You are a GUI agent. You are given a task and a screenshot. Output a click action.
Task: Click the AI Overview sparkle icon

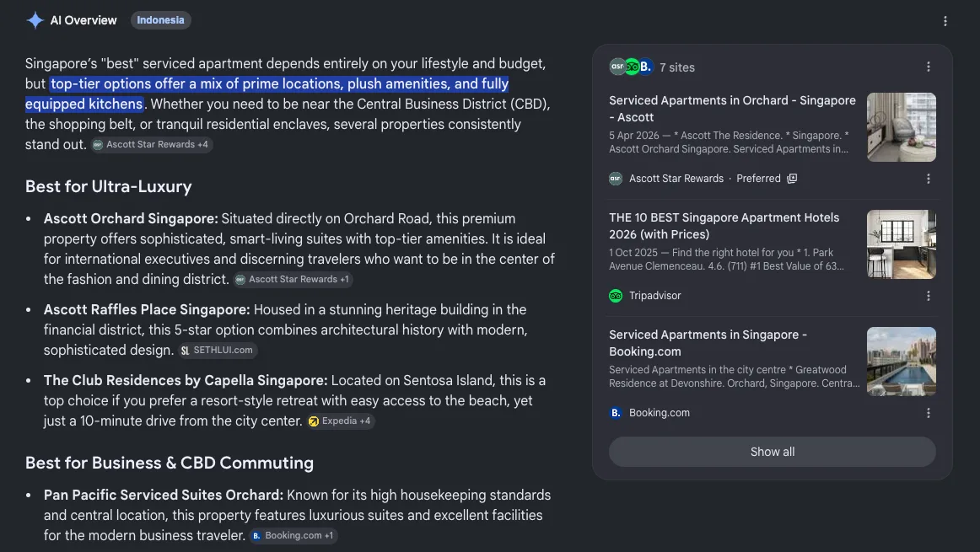click(35, 20)
